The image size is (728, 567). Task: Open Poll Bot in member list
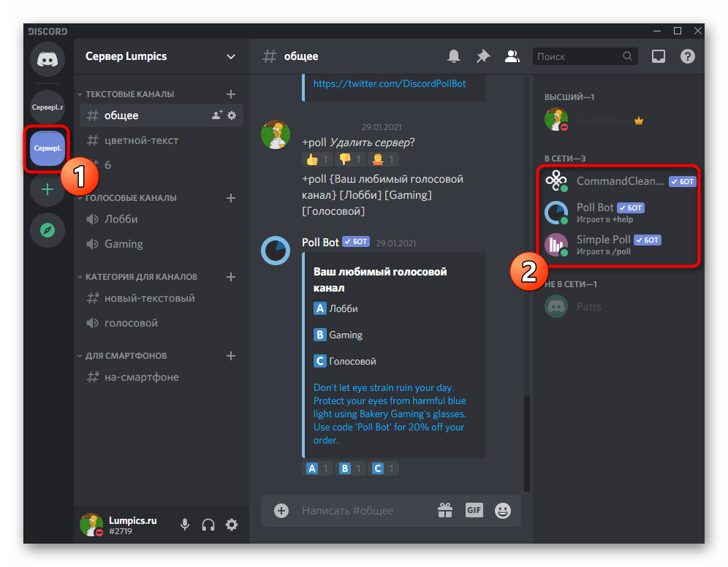pyautogui.click(x=619, y=213)
